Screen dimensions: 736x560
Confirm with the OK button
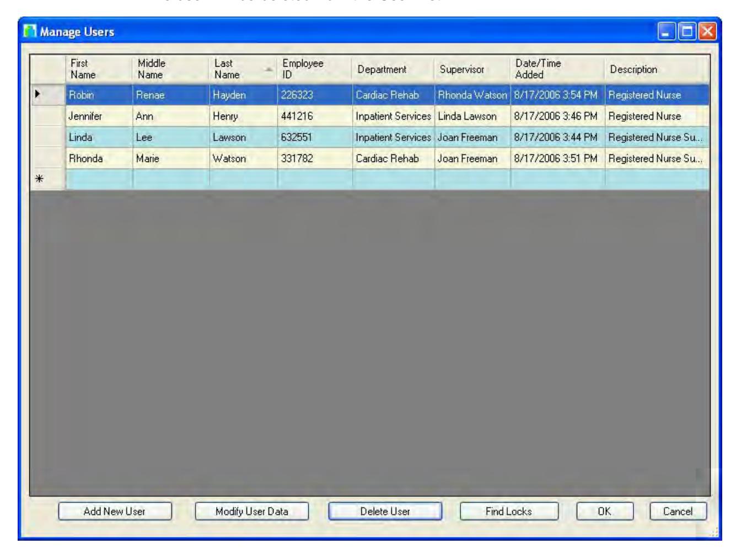pos(605,511)
